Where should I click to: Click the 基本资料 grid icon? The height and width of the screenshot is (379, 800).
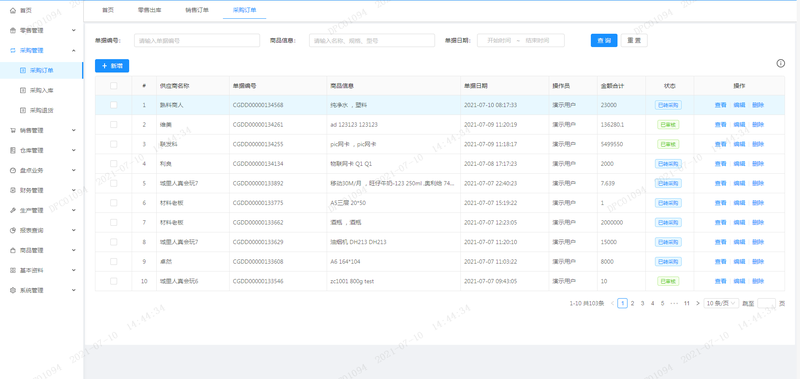13,270
